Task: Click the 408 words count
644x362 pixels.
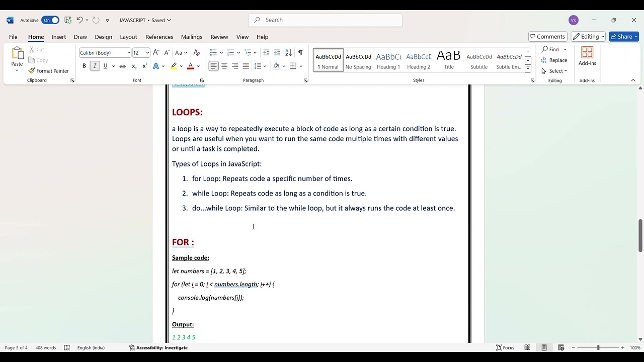Action: point(46,347)
